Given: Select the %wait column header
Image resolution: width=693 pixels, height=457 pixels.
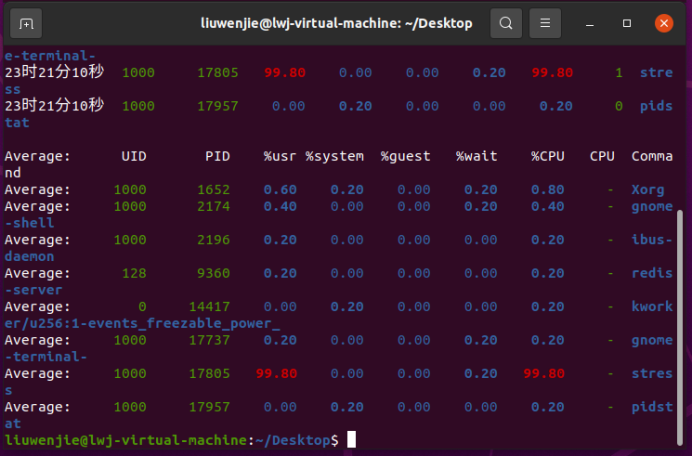Looking at the screenshot, I should (476, 156).
